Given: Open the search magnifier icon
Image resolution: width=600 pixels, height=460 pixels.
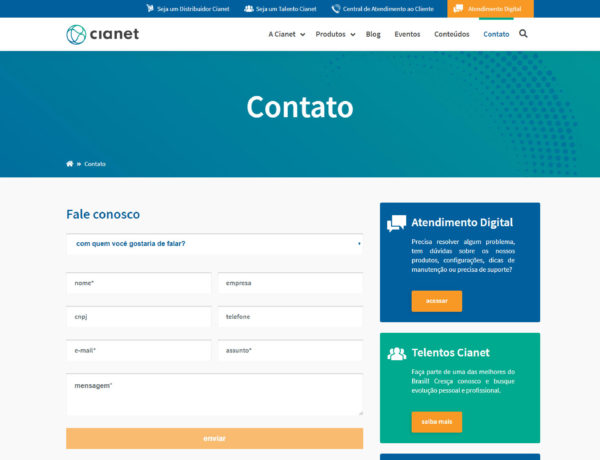Looking at the screenshot, I should click(x=523, y=34).
